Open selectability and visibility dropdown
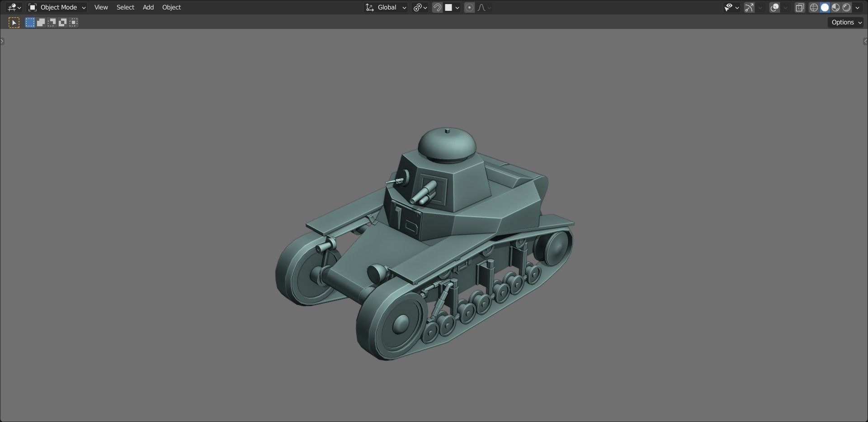The width and height of the screenshot is (868, 422). tap(731, 7)
